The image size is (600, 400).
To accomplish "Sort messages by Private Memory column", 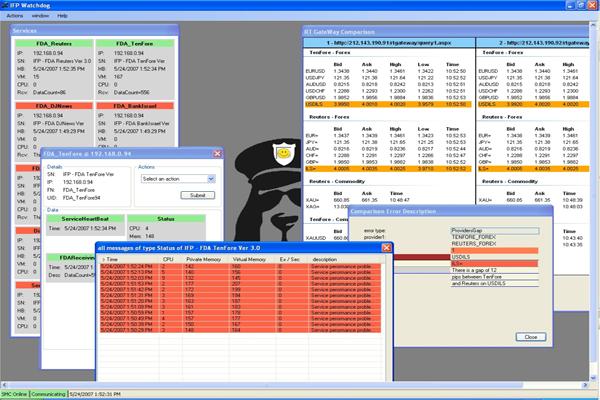I will pyautogui.click(x=204, y=259).
